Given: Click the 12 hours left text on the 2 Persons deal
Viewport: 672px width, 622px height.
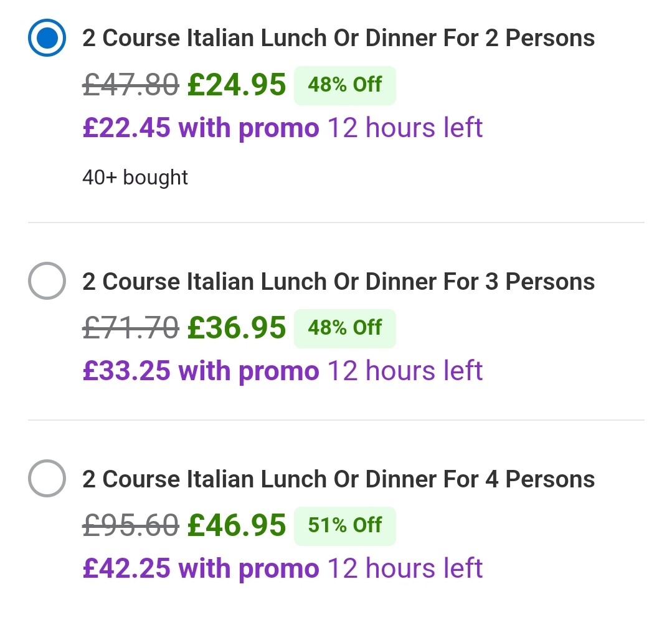Looking at the screenshot, I should 404,127.
